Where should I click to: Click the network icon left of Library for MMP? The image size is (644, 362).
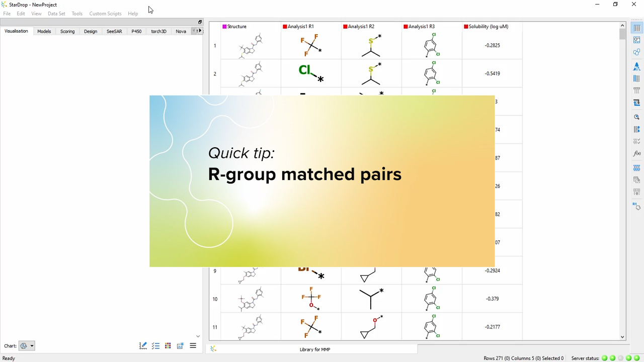(x=213, y=349)
